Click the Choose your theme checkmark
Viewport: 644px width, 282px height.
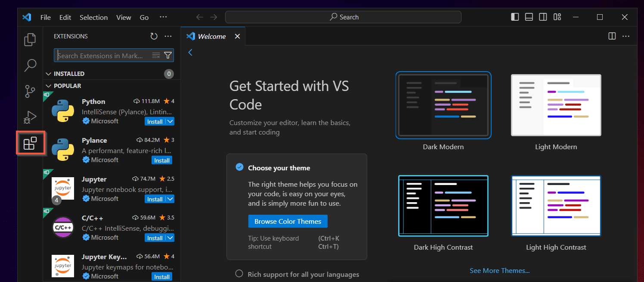tap(239, 167)
